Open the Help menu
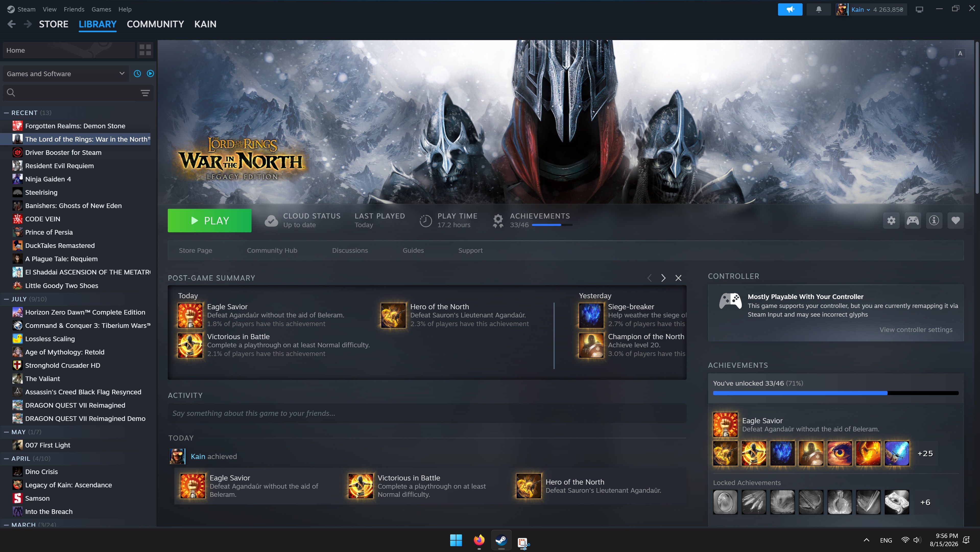This screenshot has width=980, height=552. click(125, 9)
